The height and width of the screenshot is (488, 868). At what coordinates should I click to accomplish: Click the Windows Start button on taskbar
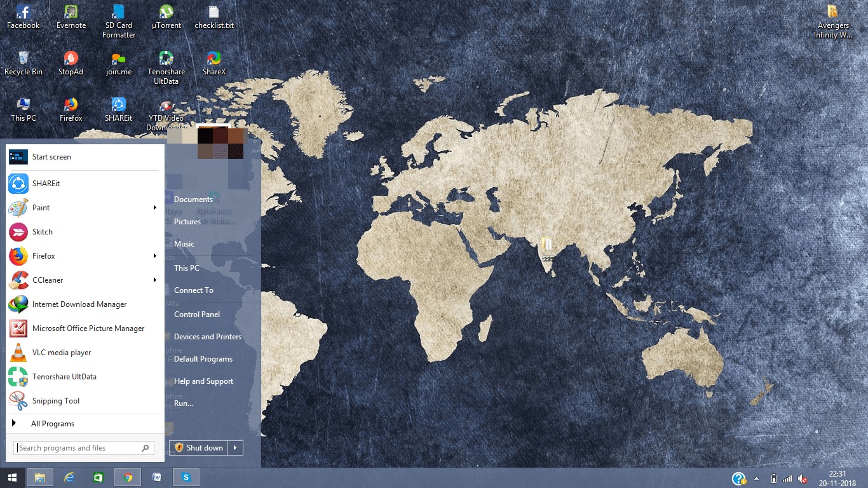pos(12,477)
